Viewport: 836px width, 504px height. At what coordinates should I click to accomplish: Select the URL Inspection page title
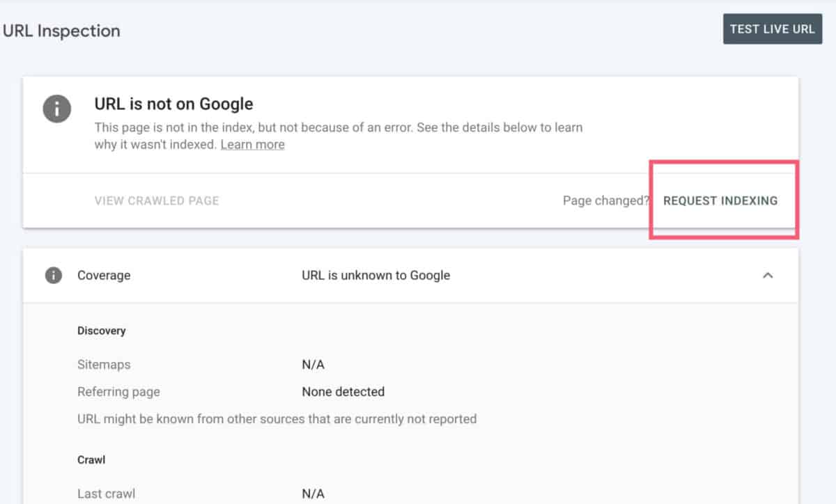61,31
